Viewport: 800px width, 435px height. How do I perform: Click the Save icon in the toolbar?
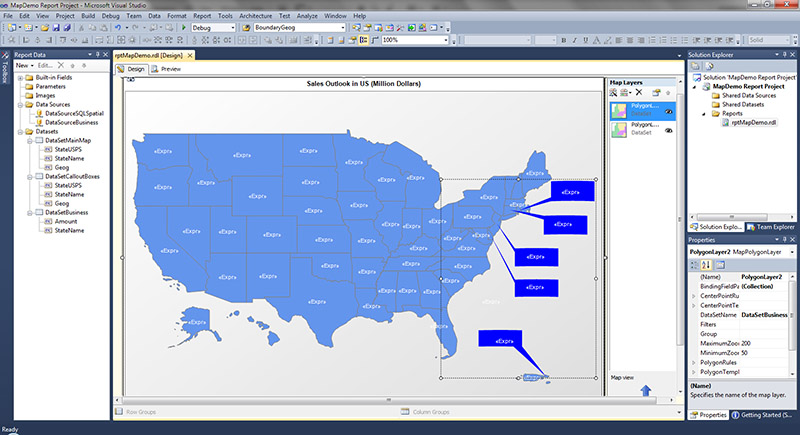(x=56, y=28)
